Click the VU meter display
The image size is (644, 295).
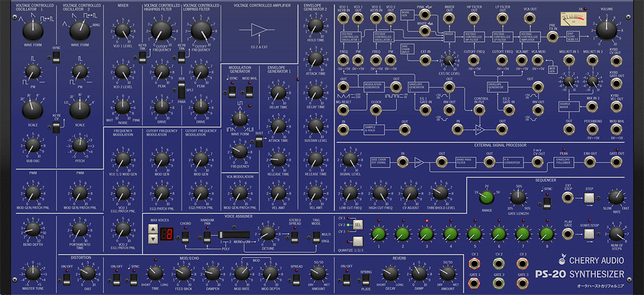click(574, 20)
